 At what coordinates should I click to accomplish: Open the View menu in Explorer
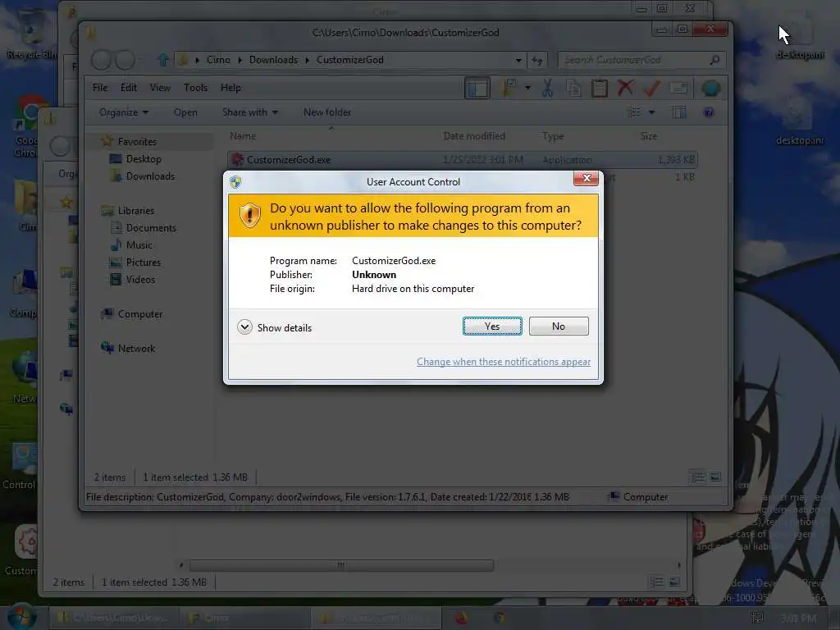click(x=160, y=87)
